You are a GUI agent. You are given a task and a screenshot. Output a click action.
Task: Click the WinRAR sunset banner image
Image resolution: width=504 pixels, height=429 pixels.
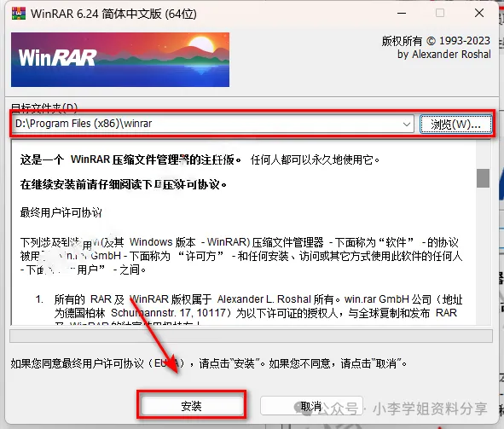(120, 60)
